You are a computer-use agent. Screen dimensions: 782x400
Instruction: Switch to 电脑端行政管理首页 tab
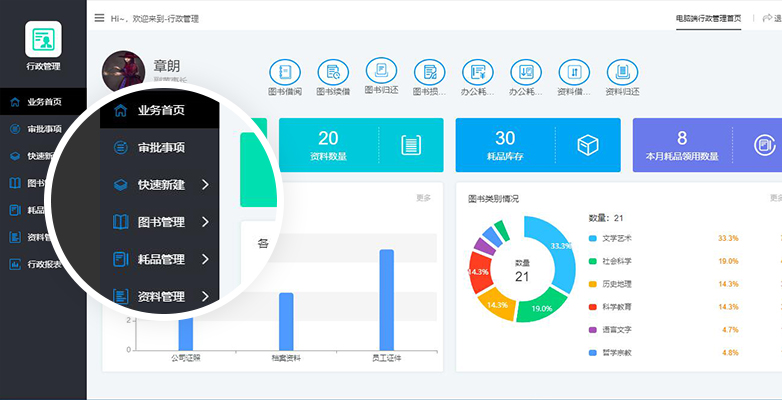(708, 18)
